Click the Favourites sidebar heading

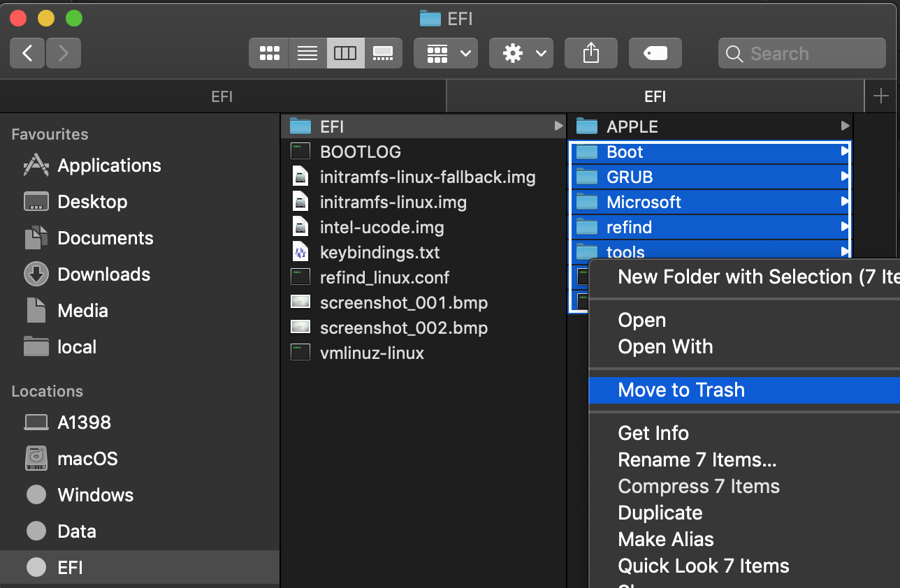(x=50, y=134)
